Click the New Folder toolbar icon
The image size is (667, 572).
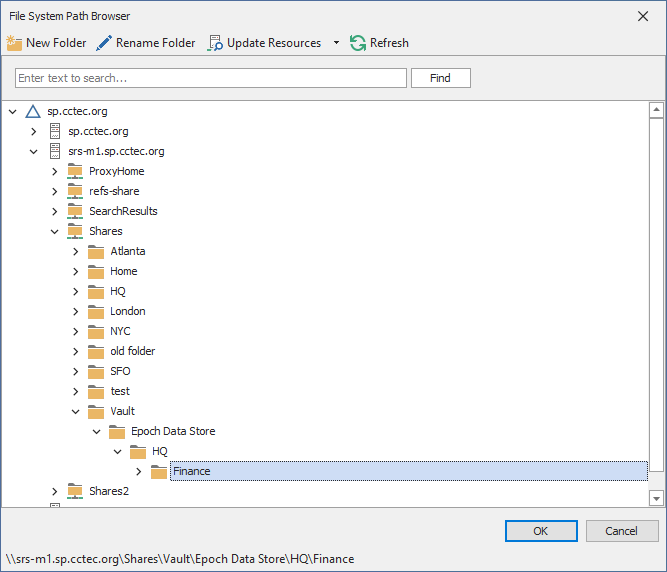click(14, 43)
